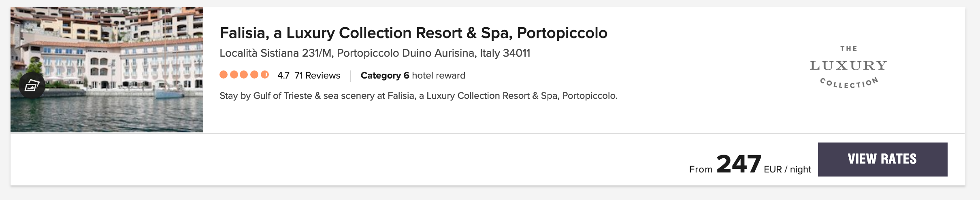Click the curved COLLECTION text in the logo
This screenshot has width=980, height=200.
point(849,83)
